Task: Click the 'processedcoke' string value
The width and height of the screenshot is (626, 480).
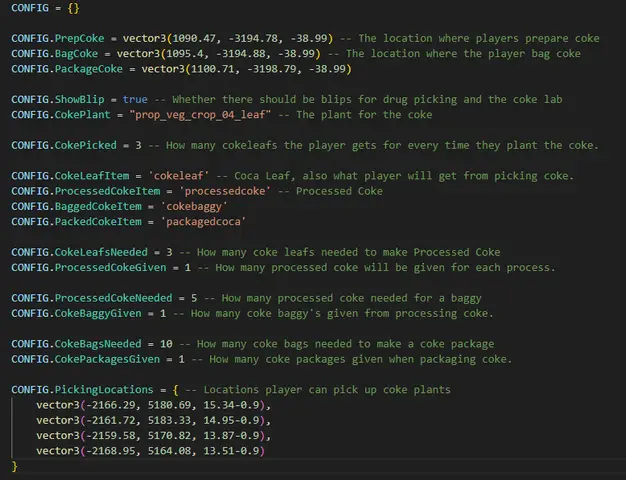Action: 225,191
